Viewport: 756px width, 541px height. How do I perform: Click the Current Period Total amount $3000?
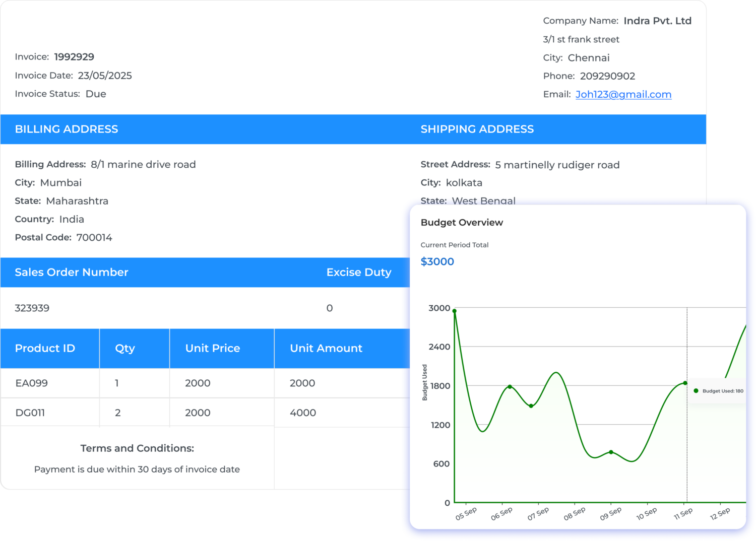click(437, 261)
